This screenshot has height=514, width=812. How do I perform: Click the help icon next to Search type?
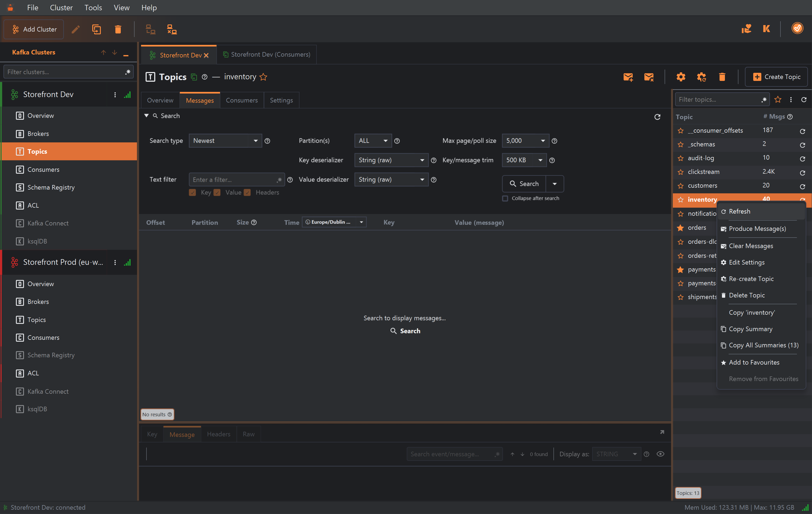[x=267, y=141]
